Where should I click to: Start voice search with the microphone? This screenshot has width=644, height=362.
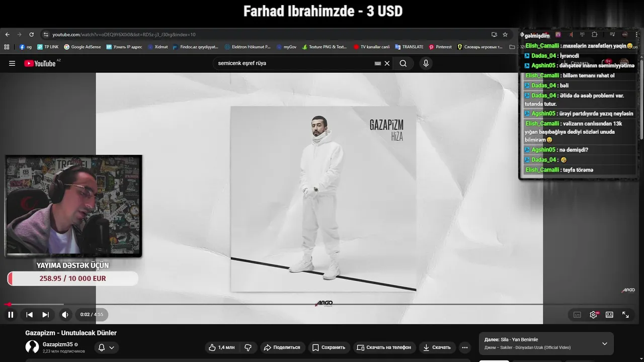(426, 63)
